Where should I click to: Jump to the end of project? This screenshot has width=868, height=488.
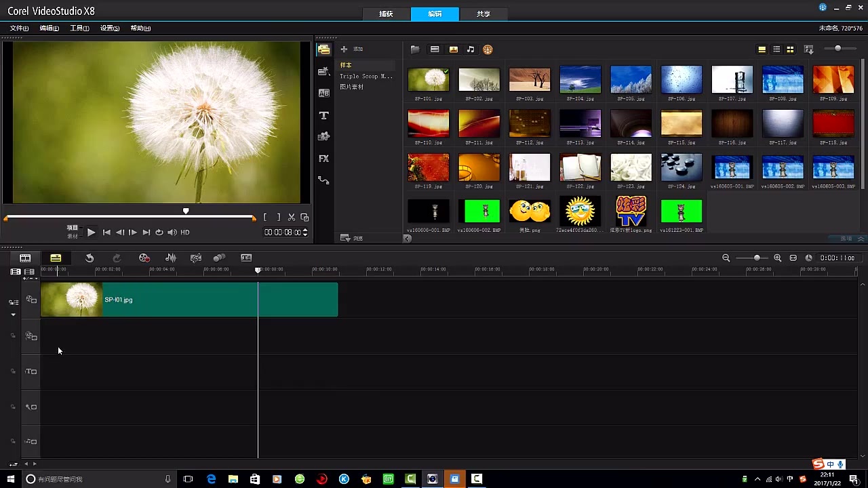pyautogui.click(x=146, y=232)
